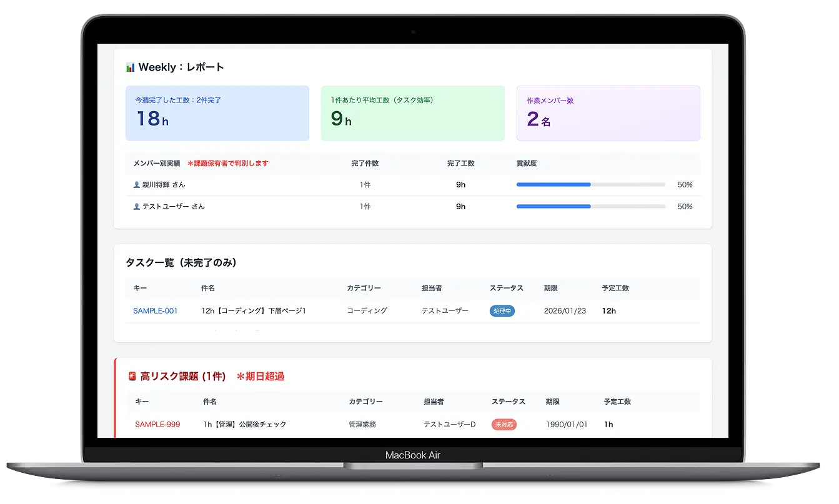The width and height of the screenshot is (839, 504).
Task: Click the 完了件数 column header
Action: pos(365,164)
